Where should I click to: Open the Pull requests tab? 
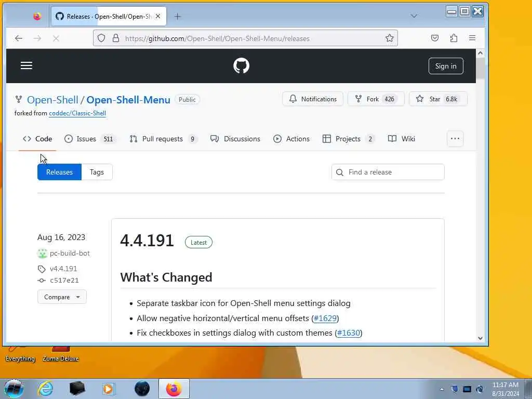164,139
